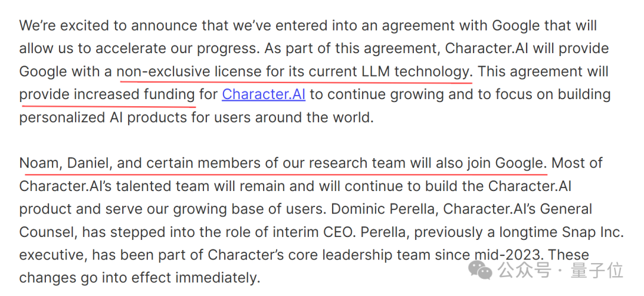Viewport: 644px width, 296px height.
Task: Click the 量子位 watermark text
Action: pos(597,270)
